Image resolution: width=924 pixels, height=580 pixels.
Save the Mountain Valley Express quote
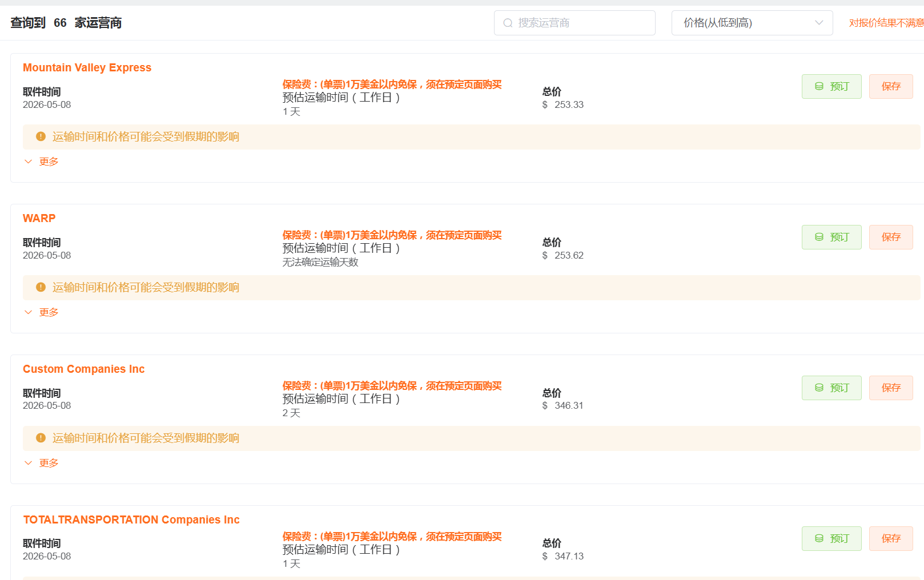891,86
